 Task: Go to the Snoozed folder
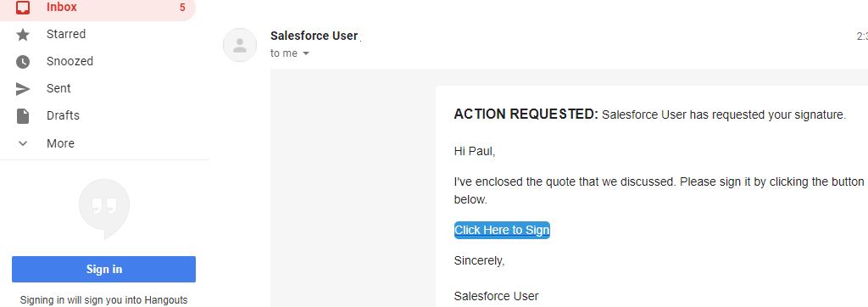point(70,62)
